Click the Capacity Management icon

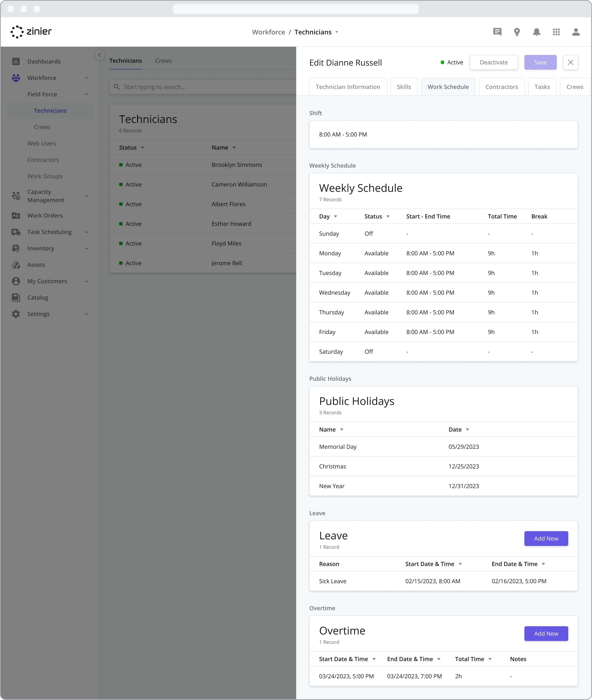point(16,196)
